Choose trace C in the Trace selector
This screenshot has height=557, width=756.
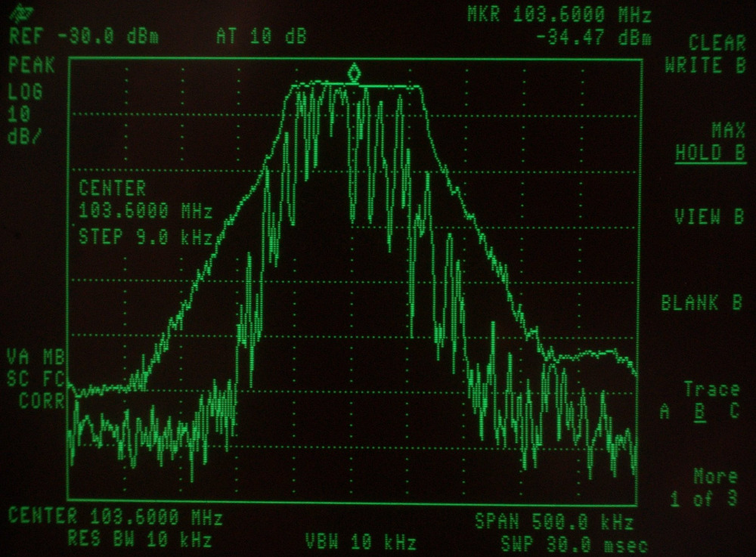(x=733, y=412)
